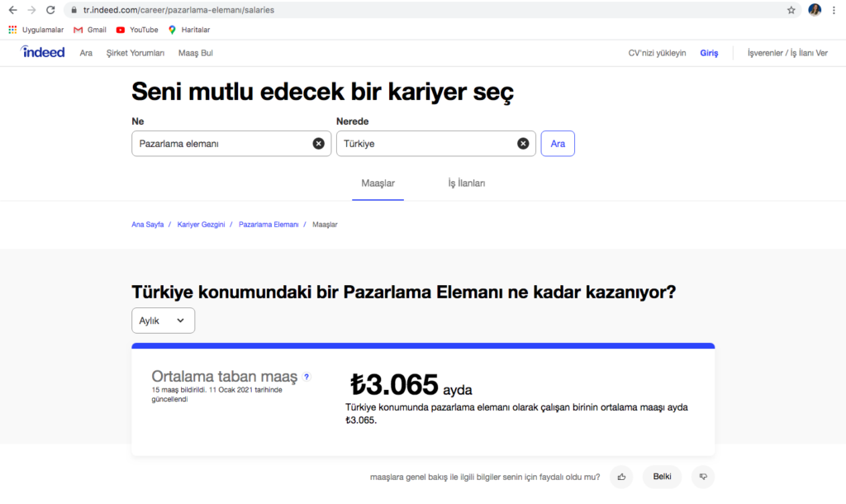This screenshot has height=504, width=846.
Task: Clear the Pazarlama elemanı search field
Action: (x=318, y=144)
